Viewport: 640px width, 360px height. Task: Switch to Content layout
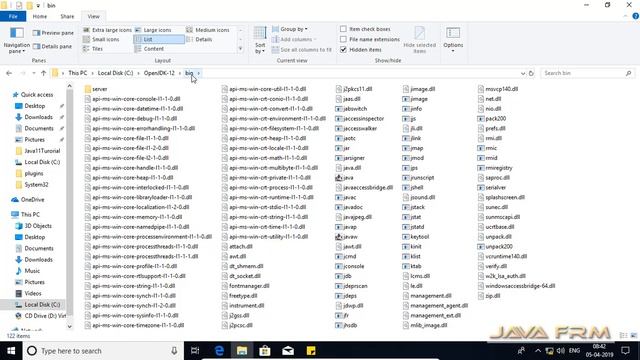pos(149,49)
